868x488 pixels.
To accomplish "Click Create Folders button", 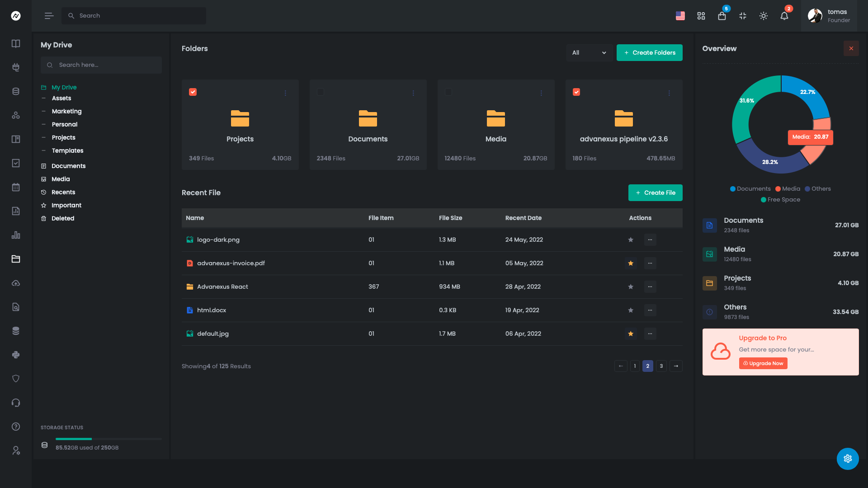I will (x=649, y=52).
